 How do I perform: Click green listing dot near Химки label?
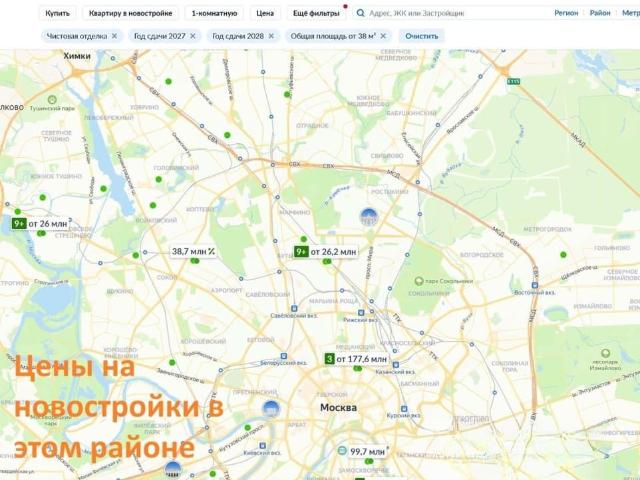(x=168, y=82)
